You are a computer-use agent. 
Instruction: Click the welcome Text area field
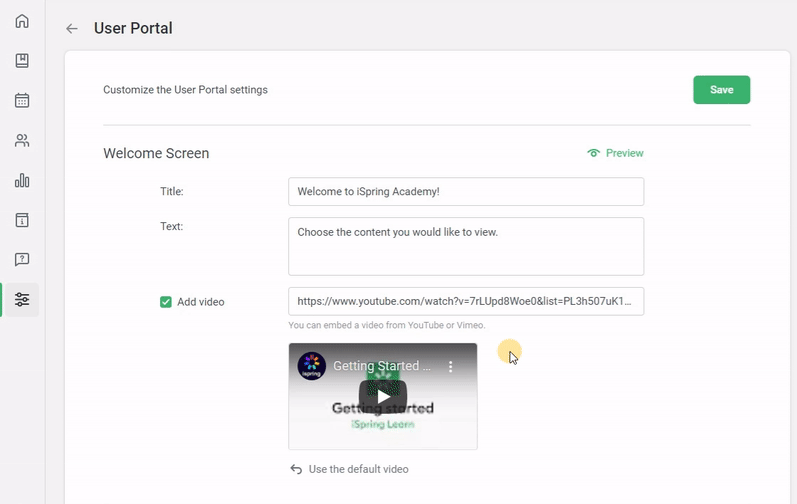[465, 246]
